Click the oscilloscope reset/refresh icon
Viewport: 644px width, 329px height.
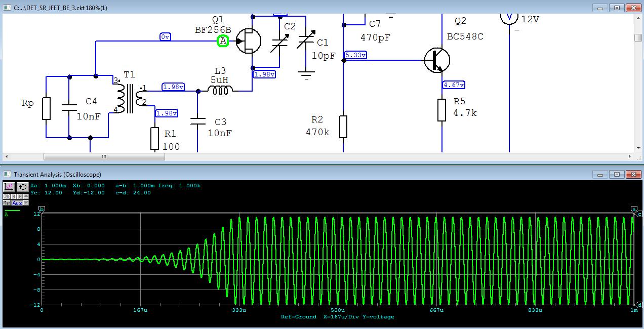(23, 187)
